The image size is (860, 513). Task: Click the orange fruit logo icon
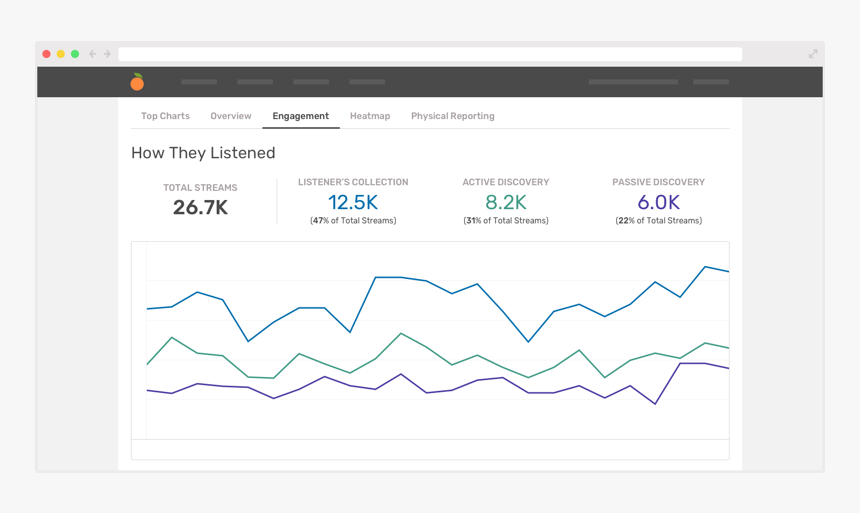[137, 82]
